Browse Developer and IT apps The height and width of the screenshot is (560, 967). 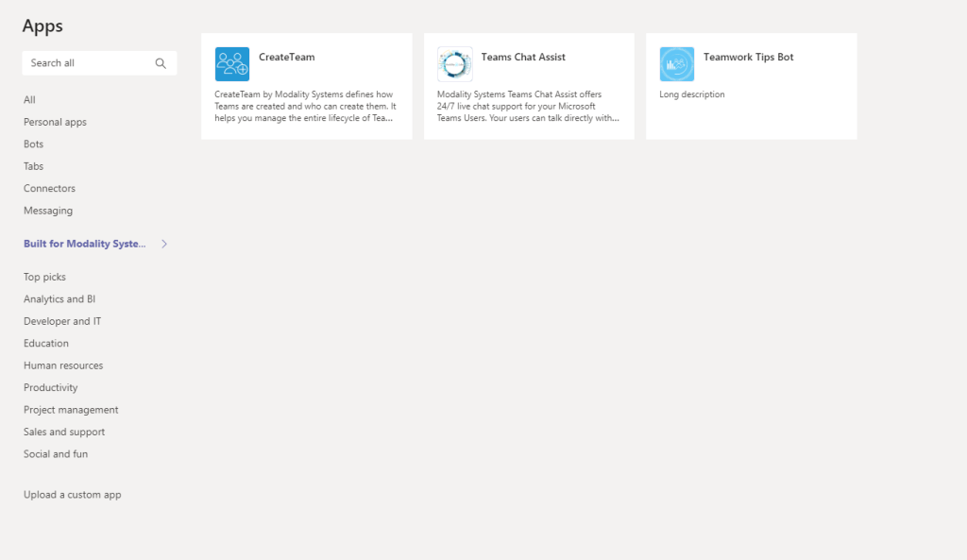pos(62,321)
